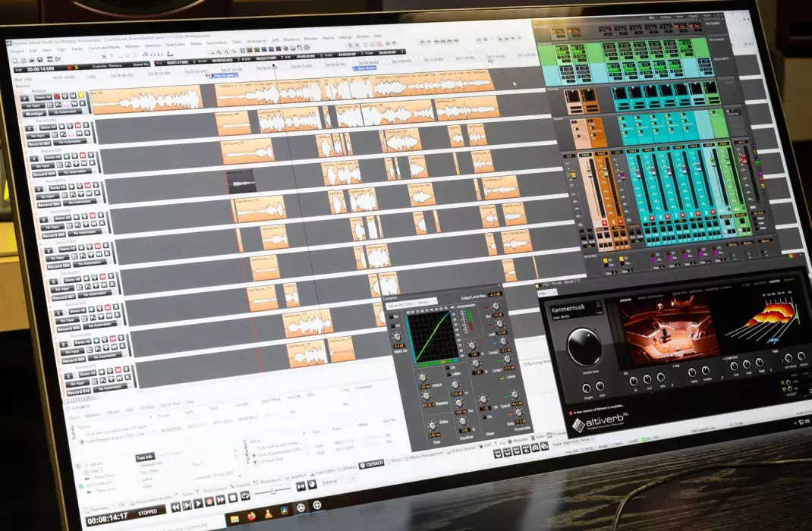Save the project with the floppy disk icon
Viewport: 812px width, 531px height.
pyautogui.click(x=40, y=59)
